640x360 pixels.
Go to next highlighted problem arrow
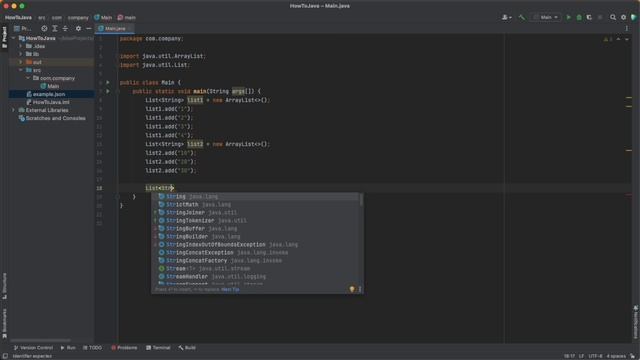coord(627,39)
